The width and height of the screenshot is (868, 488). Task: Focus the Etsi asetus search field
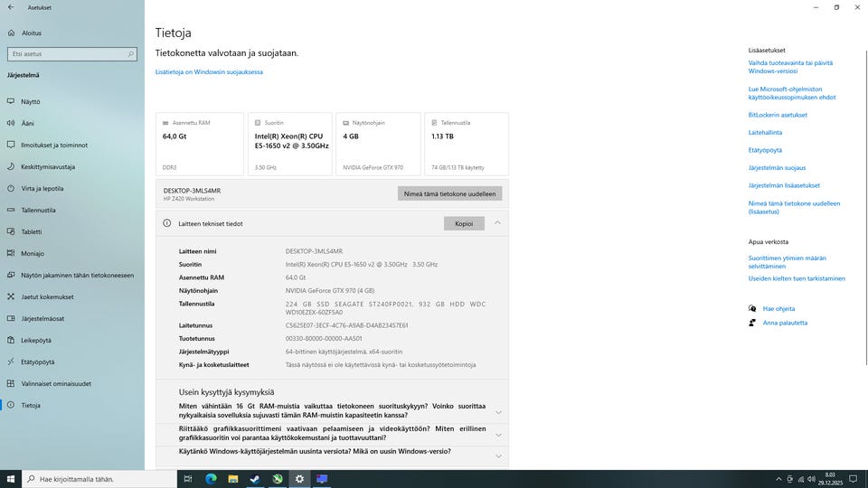(72, 53)
